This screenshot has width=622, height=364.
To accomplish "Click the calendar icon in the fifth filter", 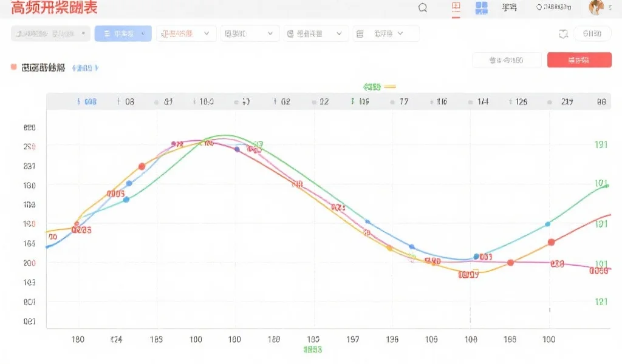I will (290, 34).
